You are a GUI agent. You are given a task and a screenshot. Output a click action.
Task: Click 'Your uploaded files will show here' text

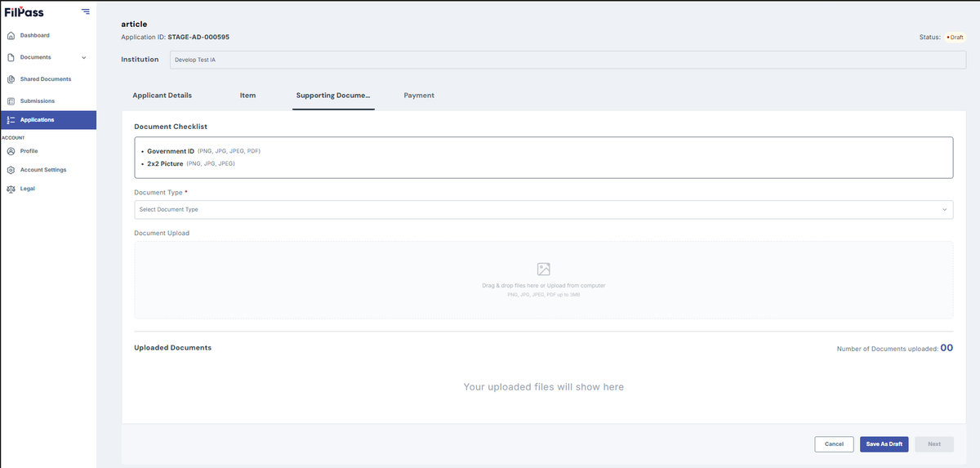[x=543, y=386]
